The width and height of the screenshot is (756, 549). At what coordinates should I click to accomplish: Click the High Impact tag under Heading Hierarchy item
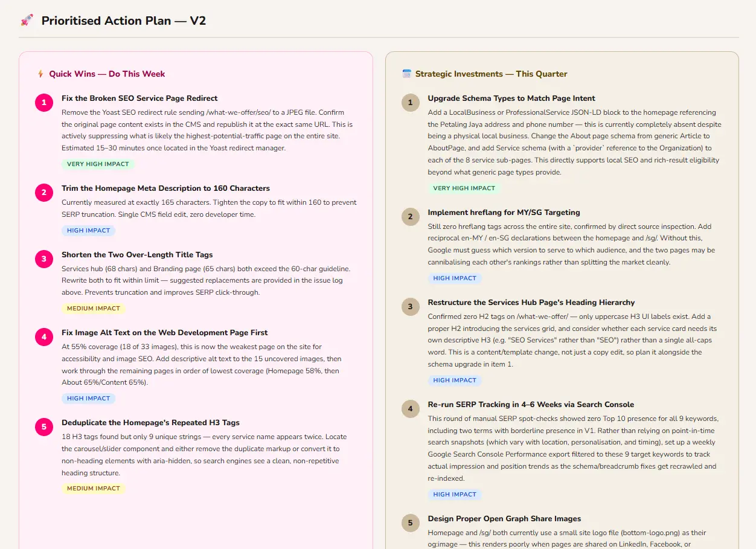(455, 380)
